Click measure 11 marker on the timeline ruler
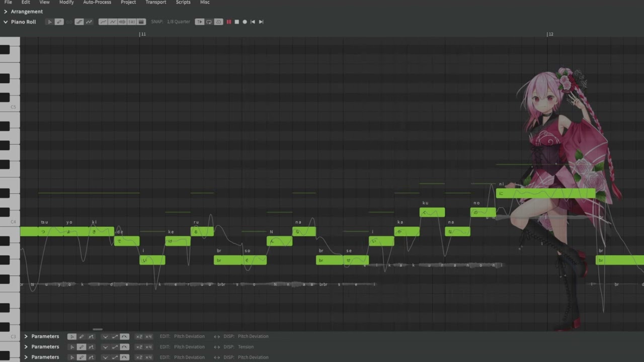Image resolution: width=644 pixels, height=362 pixels. point(142,34)
